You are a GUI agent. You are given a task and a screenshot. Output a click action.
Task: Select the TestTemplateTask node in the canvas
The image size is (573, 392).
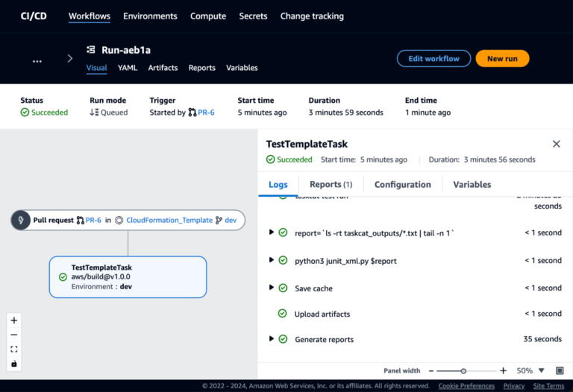128,277
